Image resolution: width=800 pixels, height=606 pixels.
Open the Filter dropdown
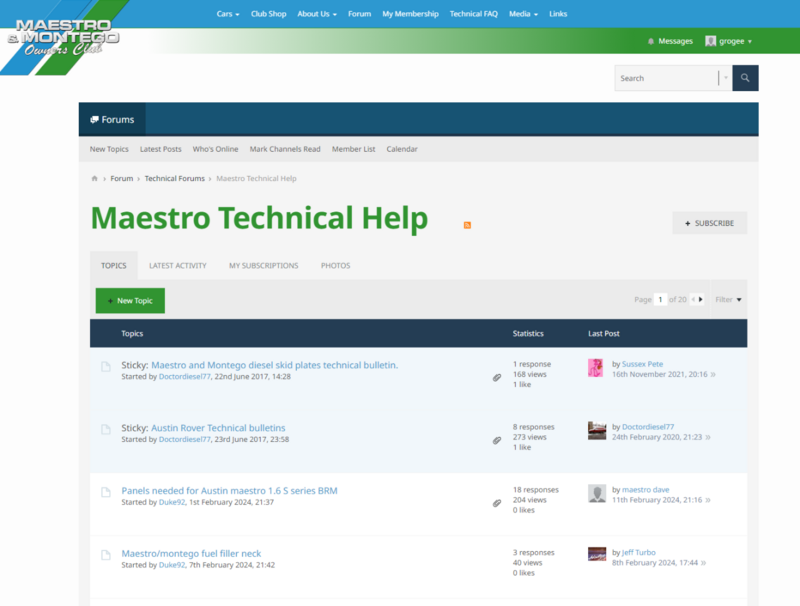click(728, 299)
